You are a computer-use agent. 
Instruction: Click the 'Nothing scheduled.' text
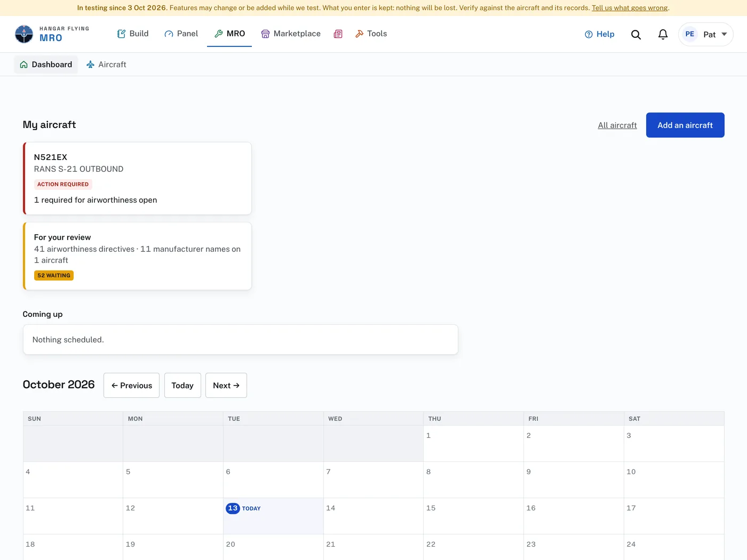click(68, 340)
